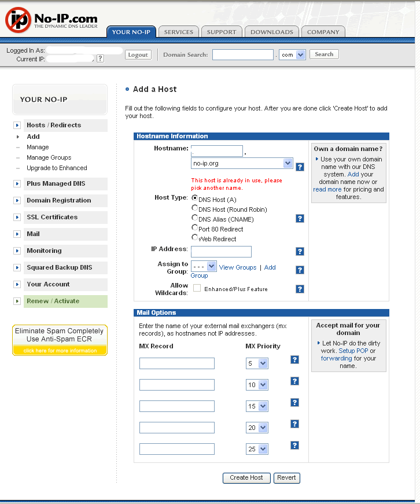The height and width of the screenshot is (504, 420).
Task: Focus the first MX Record field
Action: [177, 363]
